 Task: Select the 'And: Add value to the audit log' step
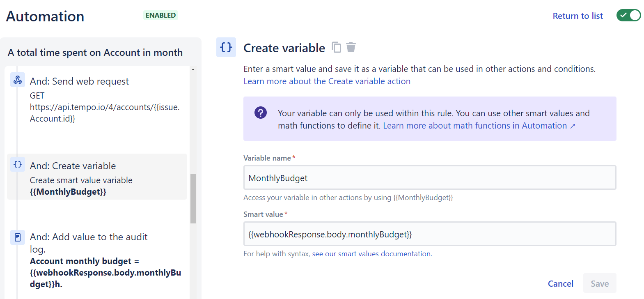(x=89, y=237)
